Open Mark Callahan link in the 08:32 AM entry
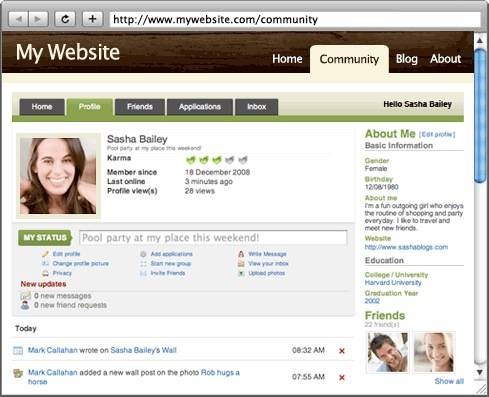 [53, 350]
